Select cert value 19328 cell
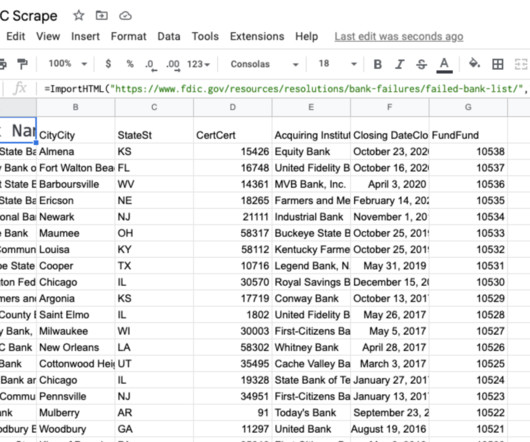This screenshot has width=530, height=442. coord(233,380)
